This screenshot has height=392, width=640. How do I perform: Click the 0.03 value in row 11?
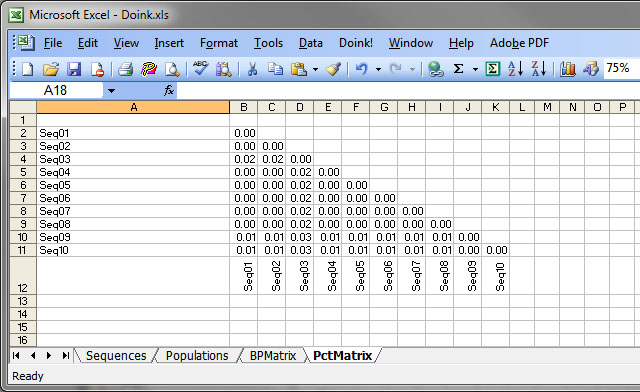300,250
